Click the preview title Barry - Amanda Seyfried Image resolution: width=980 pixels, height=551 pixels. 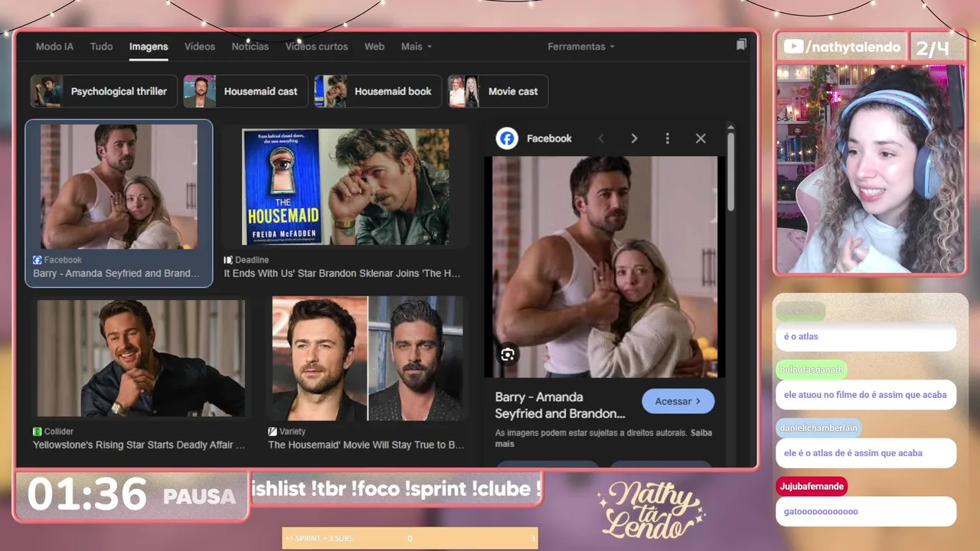point(560,406)
